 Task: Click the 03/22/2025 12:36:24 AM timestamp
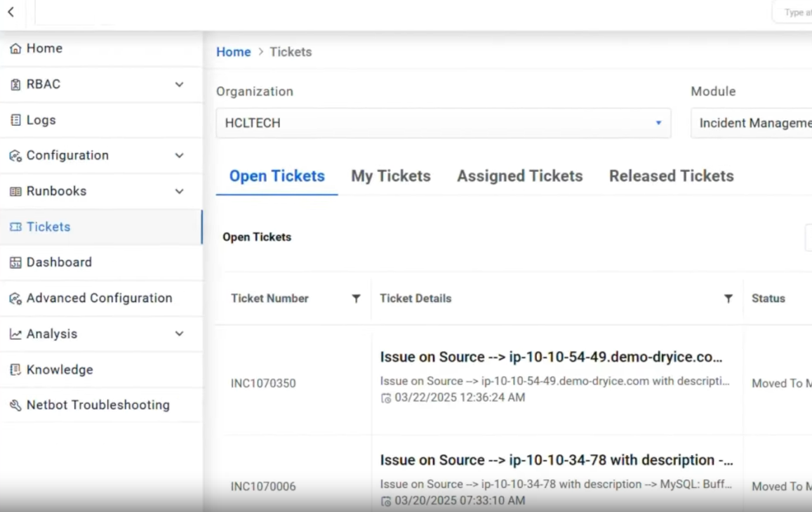(x=460, y=398)
